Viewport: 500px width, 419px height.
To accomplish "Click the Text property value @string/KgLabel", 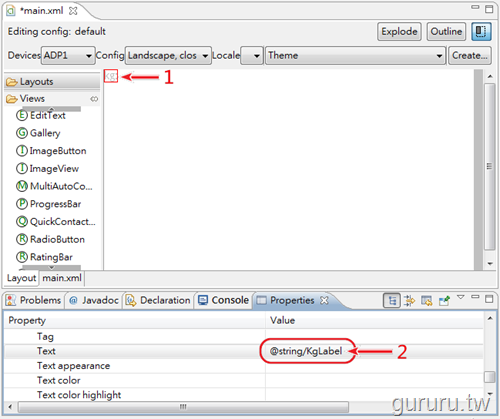I will [306, 351].
